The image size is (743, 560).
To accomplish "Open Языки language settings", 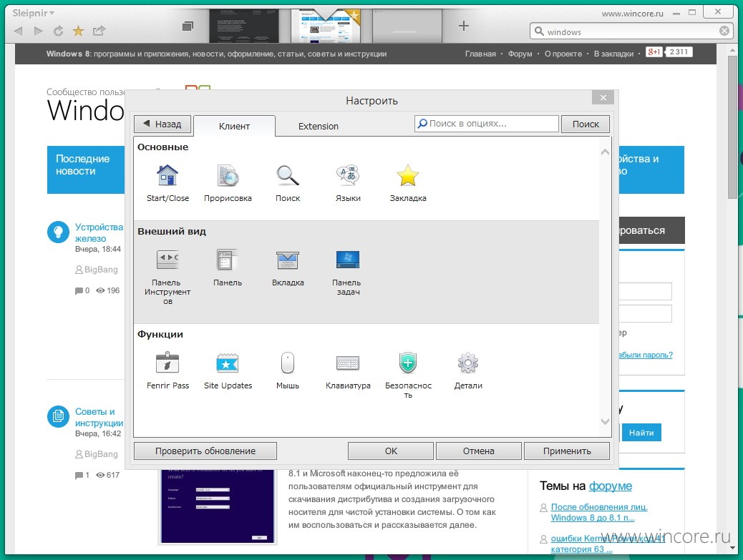I will [348, 183].
